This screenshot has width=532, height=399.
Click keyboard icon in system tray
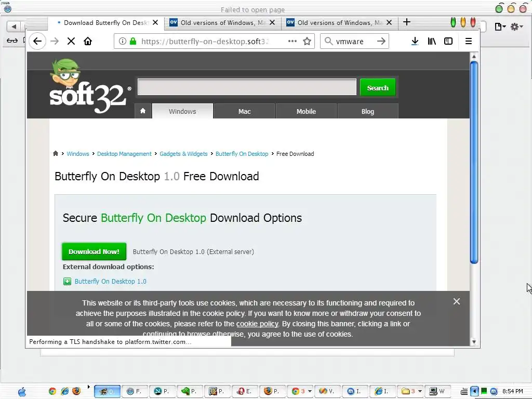coord(464,392)
